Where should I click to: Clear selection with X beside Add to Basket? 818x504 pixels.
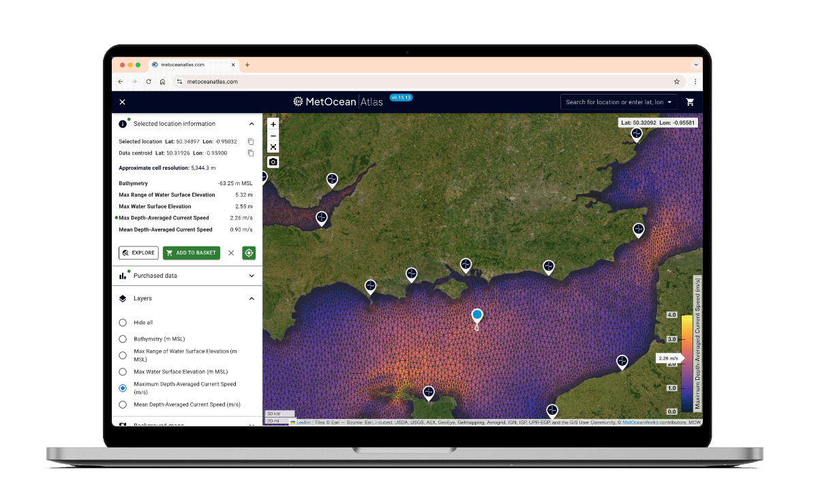[231, 253]
